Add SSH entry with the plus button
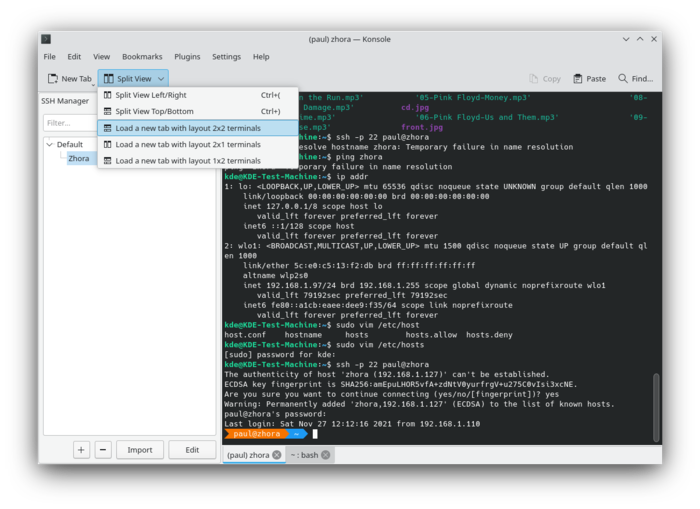This screenshot has height=509, width=700. point(81,450)
